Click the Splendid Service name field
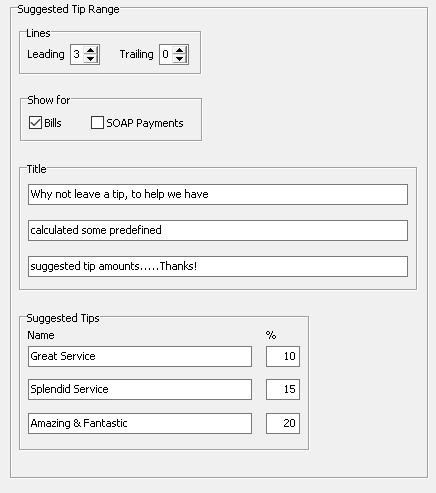436x493 pixels. coord(140,389)
